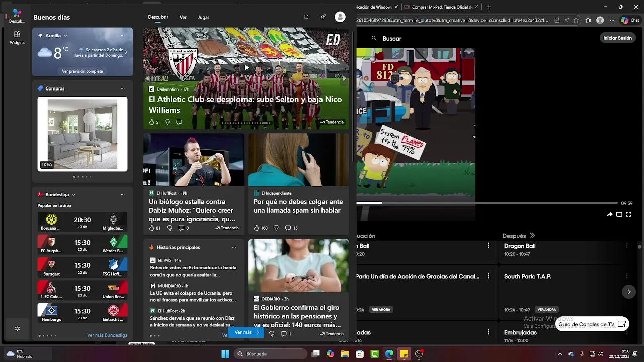Dislike the spam llamada article
This screenshot has height=362, width=644.
[276, 228]
